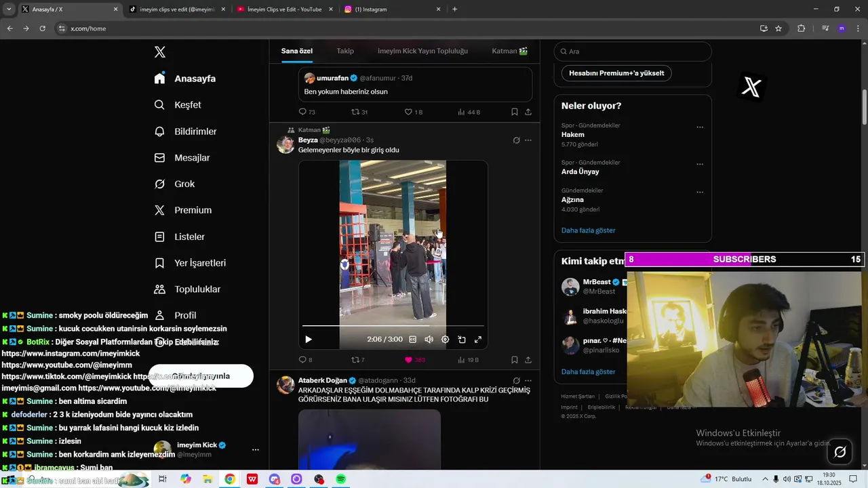Open Listeler from the sidebar

pyautogui.click(x=179, y=237)
